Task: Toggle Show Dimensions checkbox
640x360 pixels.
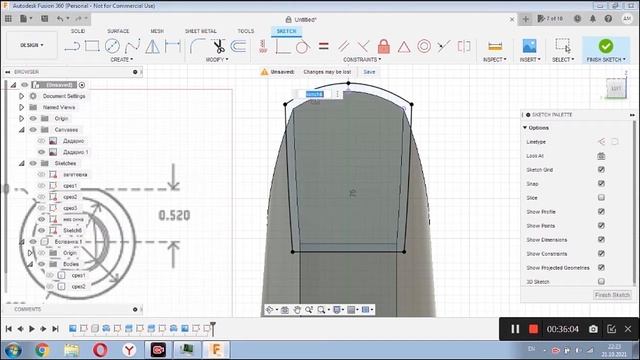Action: click(601, 240)
